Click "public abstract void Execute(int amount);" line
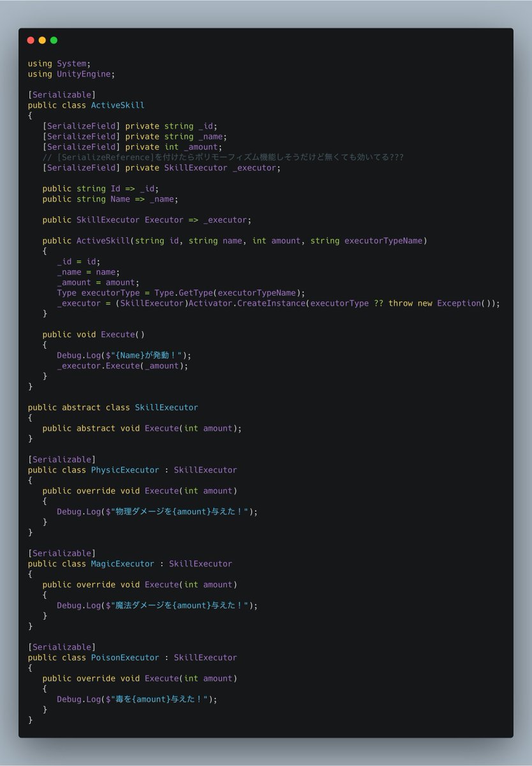The width and height of the screenshot is (532, 766). (142, 428)
